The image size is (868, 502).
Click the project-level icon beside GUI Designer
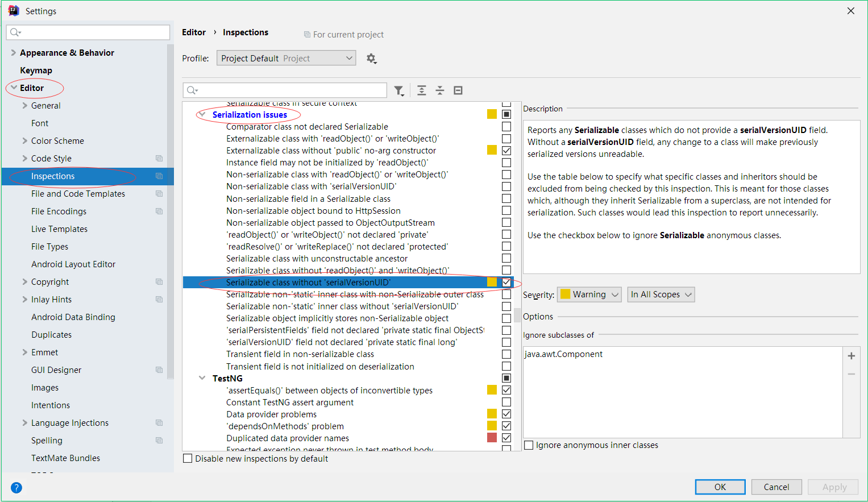159,370
